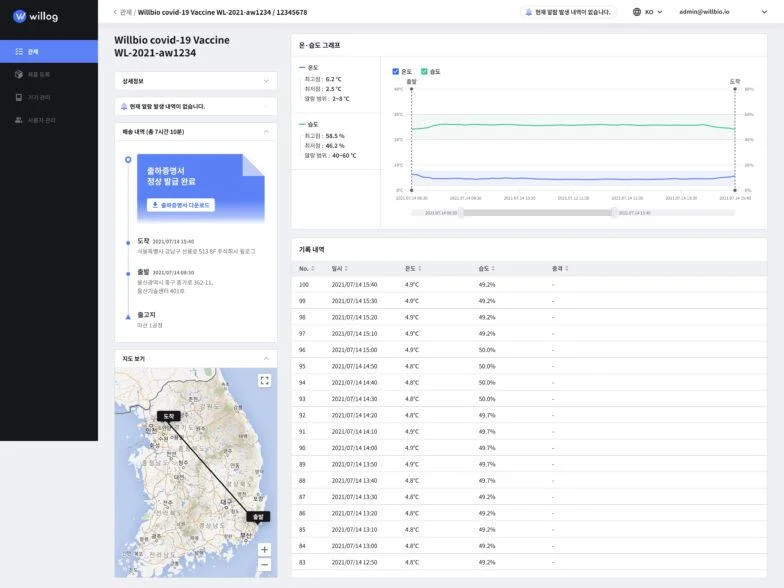This screenshot has height=588, width=784.
Task: Click the bell icon in alert panel
Action: pos(124,106)
